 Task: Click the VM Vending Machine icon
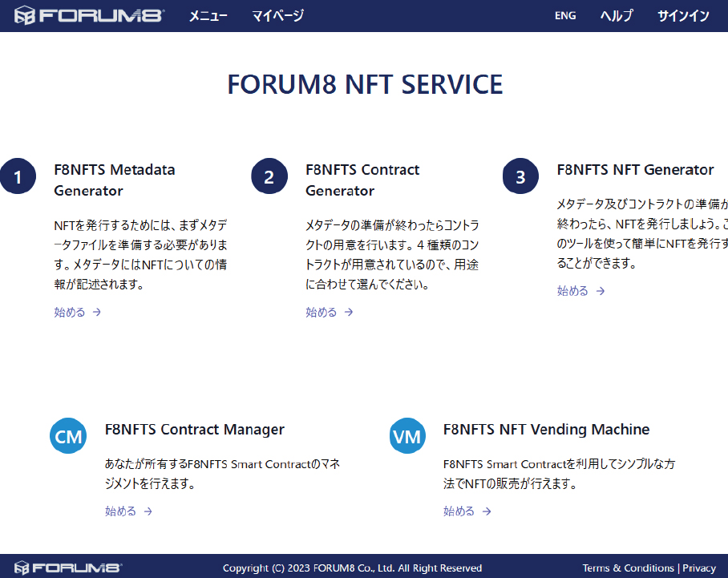[x=407, y=436]
